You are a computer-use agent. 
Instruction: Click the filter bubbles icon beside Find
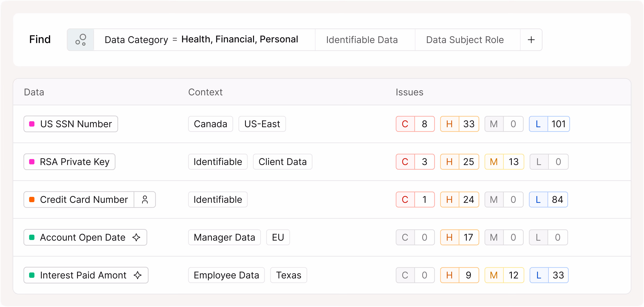point(81,40)
